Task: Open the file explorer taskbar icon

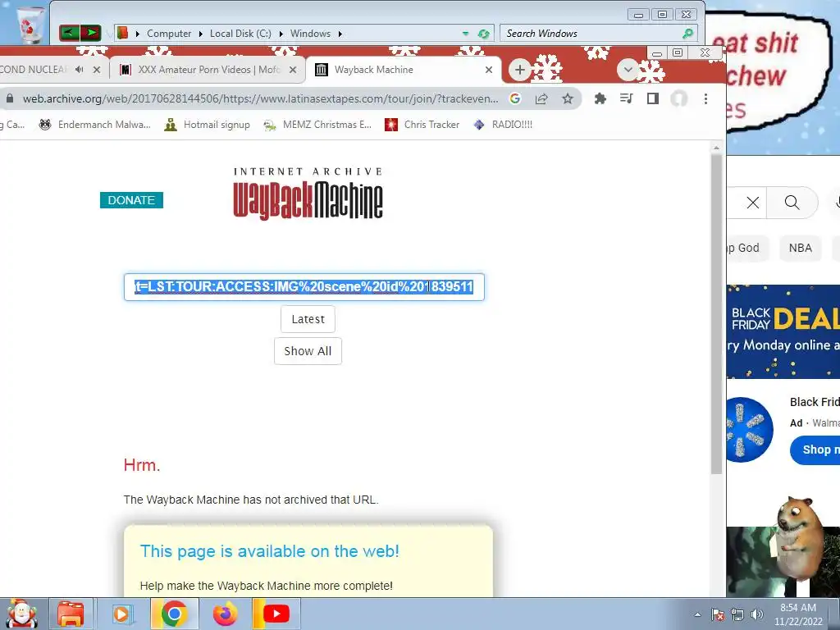Action: pyautogui.click(x=71, y=614)
